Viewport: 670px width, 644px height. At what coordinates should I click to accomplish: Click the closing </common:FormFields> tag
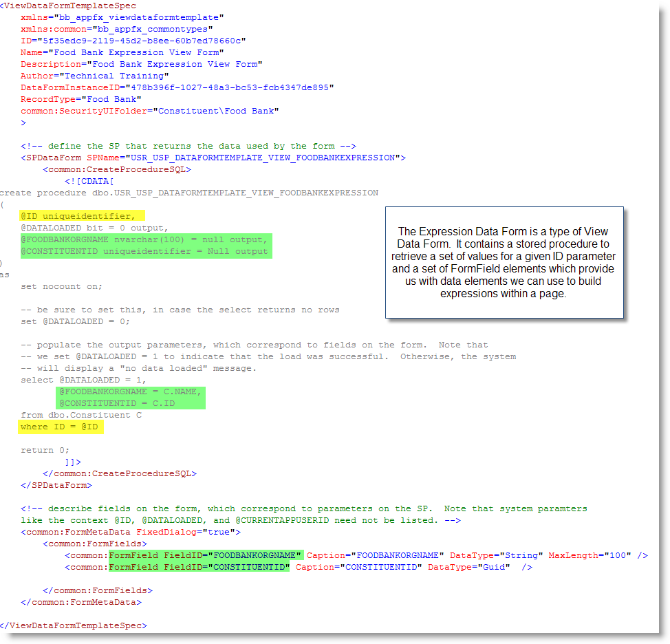[x=98, y=590]
